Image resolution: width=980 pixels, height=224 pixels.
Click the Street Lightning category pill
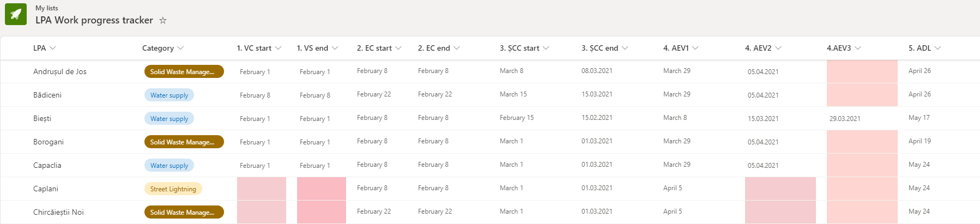pos(173,189)
